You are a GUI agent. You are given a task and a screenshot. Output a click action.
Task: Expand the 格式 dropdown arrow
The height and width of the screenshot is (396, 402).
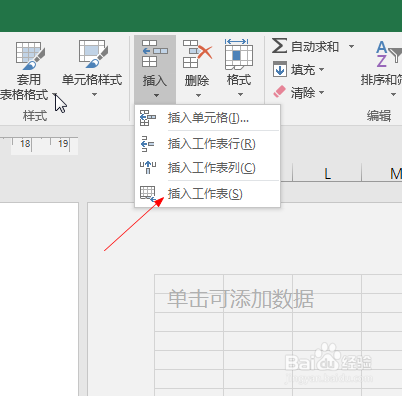[240, 95]
